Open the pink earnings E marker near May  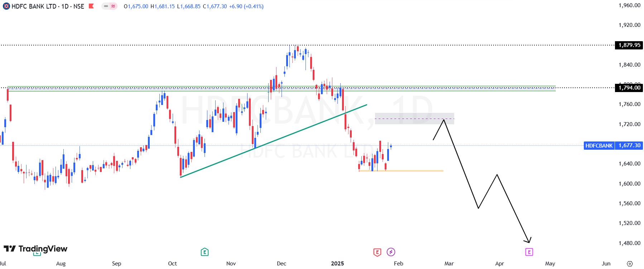529,252
